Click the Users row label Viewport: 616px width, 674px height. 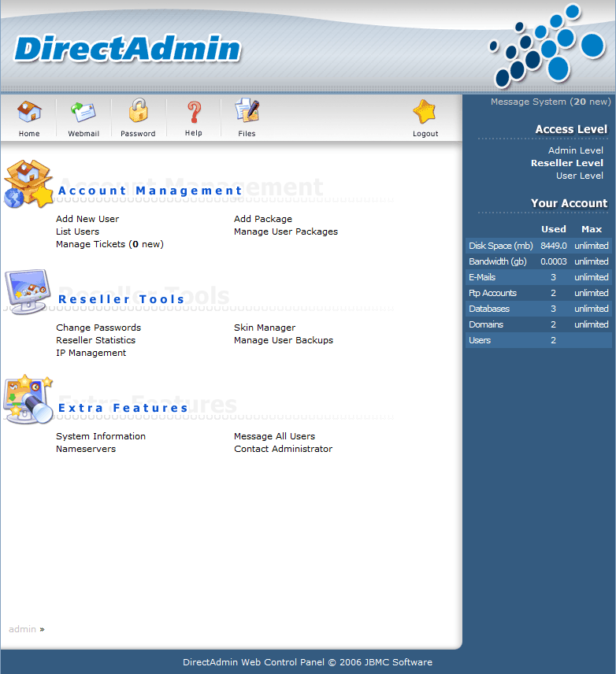click(x=480, y=340)
